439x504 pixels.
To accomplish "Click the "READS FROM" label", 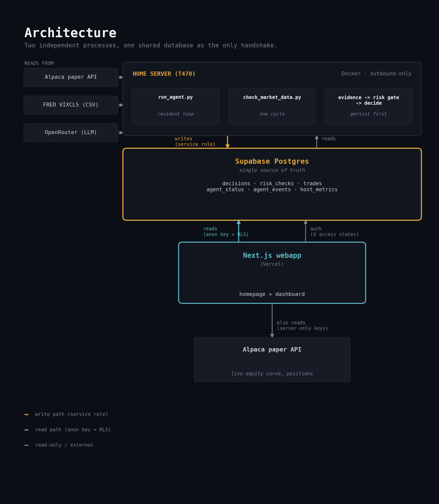I will [39, 64].
